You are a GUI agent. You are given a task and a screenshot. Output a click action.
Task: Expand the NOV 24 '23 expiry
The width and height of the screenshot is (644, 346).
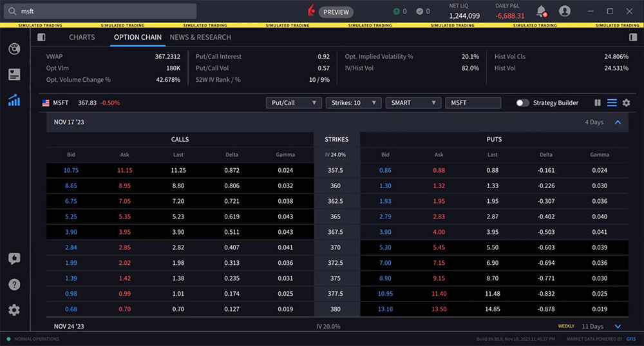618,326
